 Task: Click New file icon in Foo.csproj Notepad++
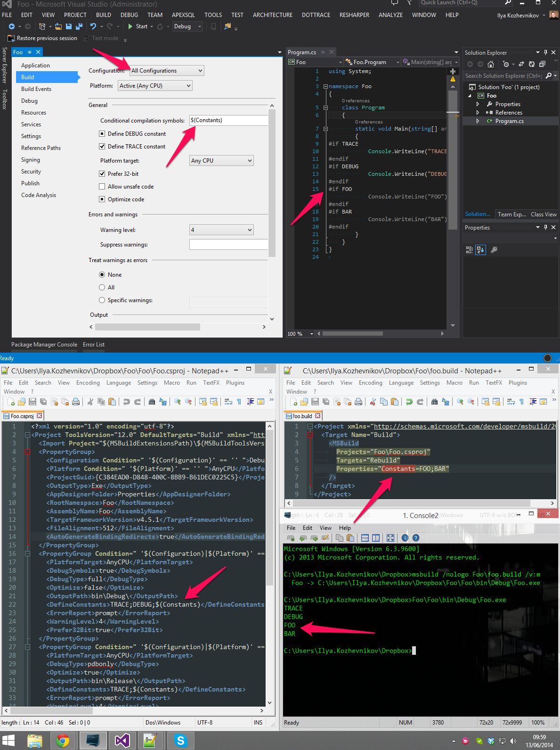point(11,402)
